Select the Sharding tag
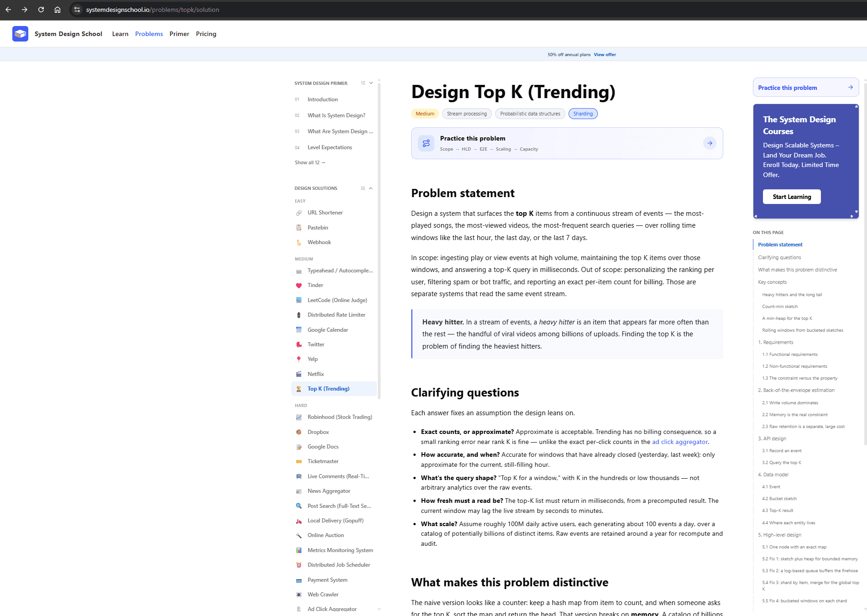This screenshot has width=867, height=616. 583,114
